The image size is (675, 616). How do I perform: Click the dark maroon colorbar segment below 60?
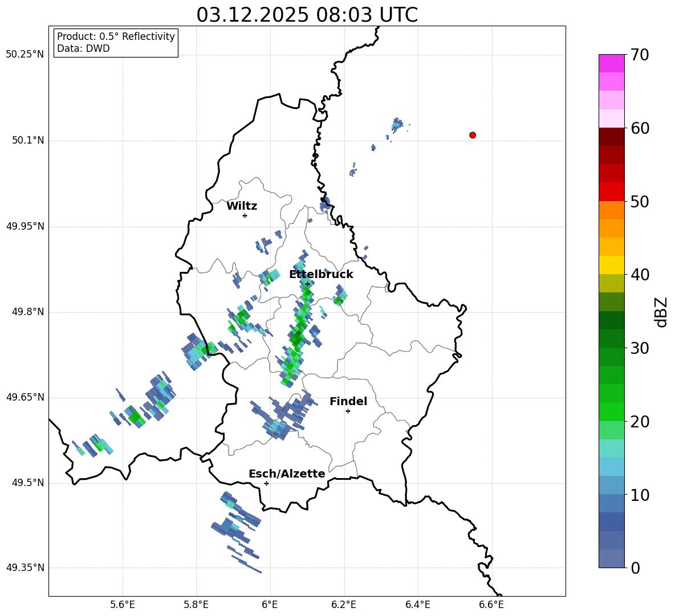pyautogui.click(x=611, y=137)
